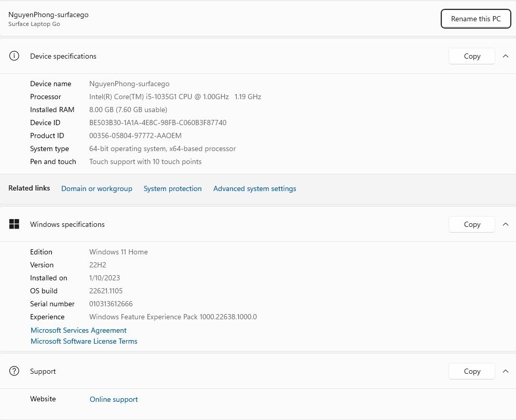Image resolution: width=516 pixels, height=420 pixels.
Task: Open Advanced system settings
Action: point(255,188)
